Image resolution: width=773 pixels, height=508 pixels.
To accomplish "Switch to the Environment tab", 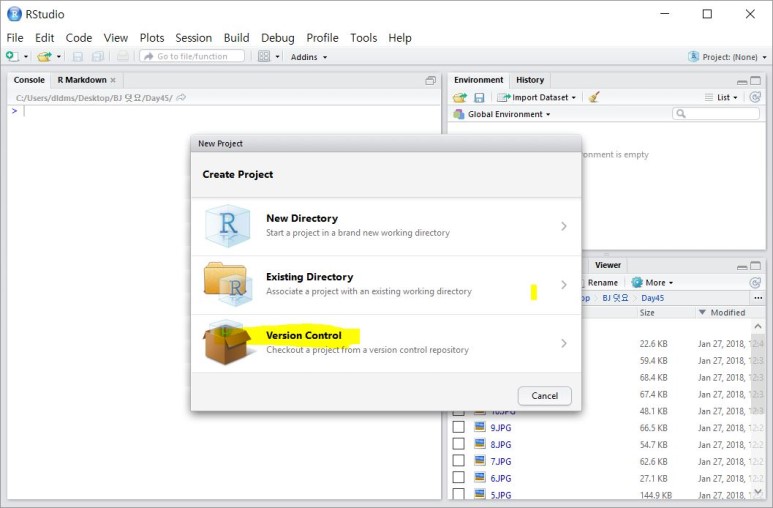I will pos(479,80).
